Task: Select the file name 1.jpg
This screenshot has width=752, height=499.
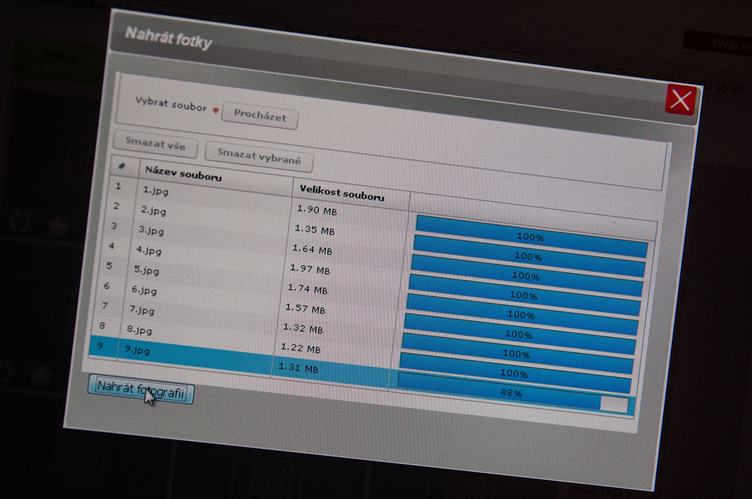Action: (155, 190)
